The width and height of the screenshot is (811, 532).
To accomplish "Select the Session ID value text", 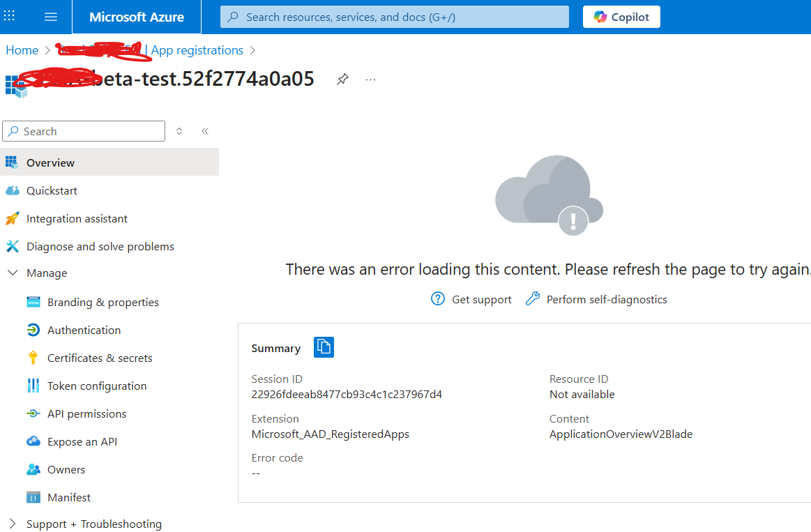I will [x=347, y=395].
